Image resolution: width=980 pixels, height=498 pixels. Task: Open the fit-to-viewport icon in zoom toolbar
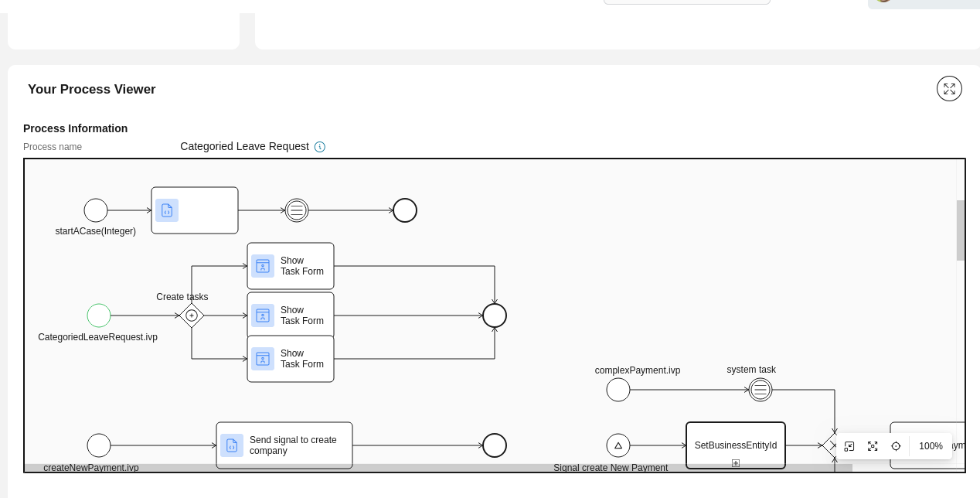849,446
